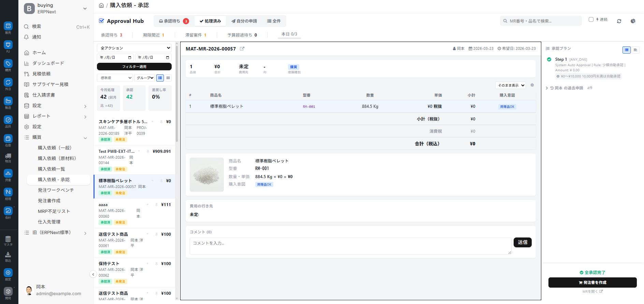Click the home breadcrumb icon
644x304 pixels.
pyautogui.click(x=101, y=5)
